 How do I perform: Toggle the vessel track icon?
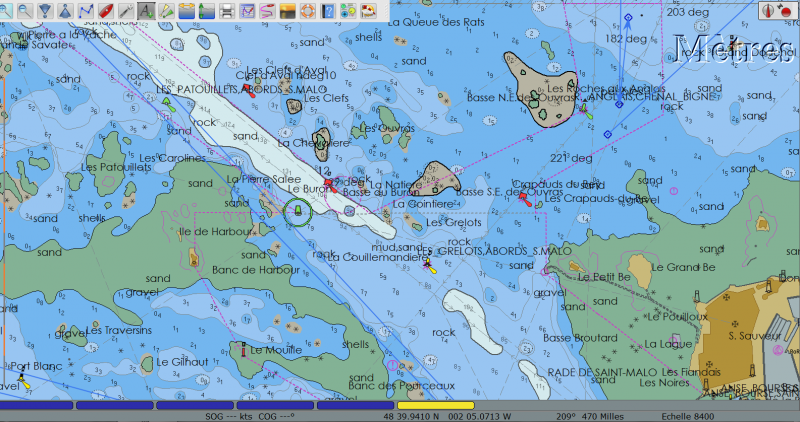point(267,10)
